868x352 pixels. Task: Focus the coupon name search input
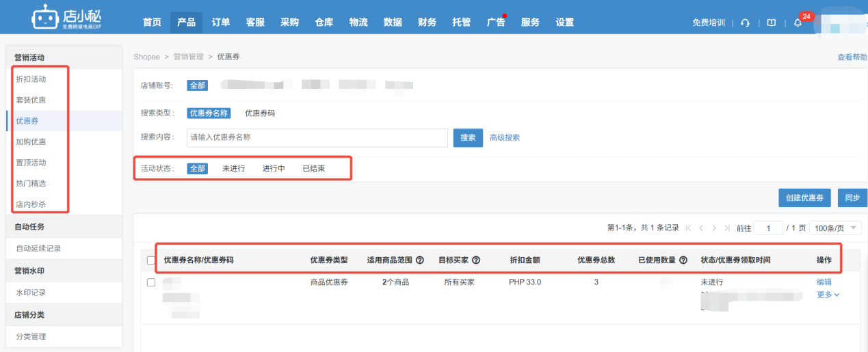coord(317,137)
